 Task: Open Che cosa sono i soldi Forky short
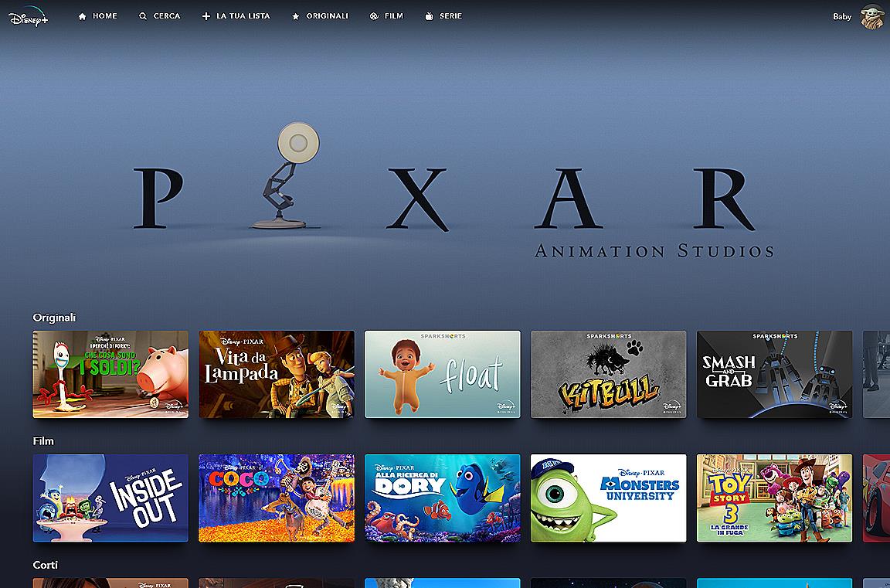(x=110, y=375)
